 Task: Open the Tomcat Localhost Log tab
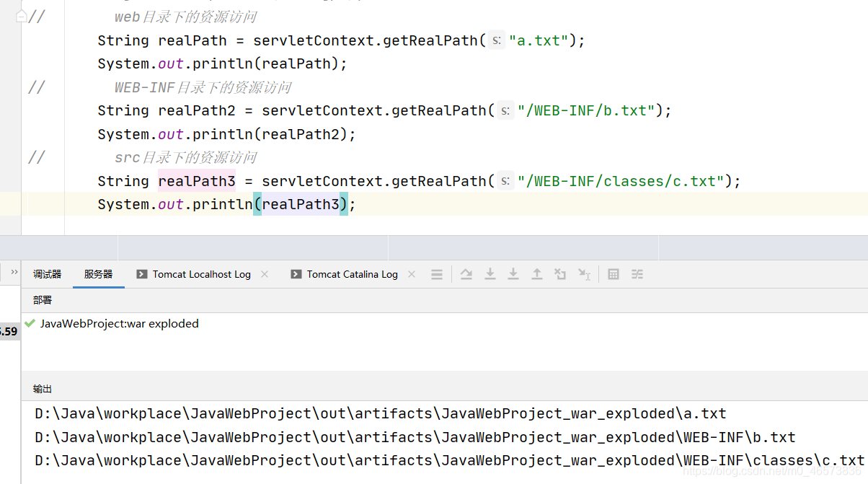pyautogui.click(x=202, y=274)
